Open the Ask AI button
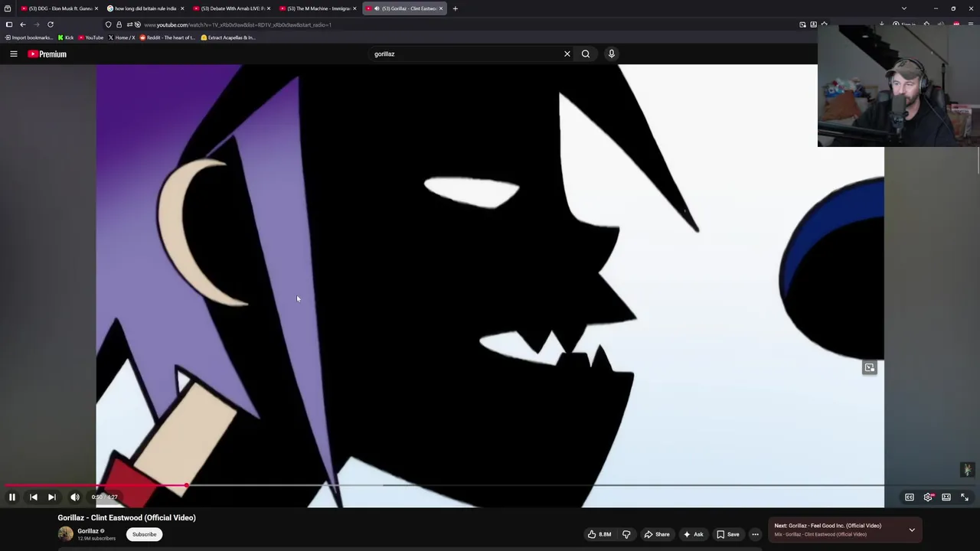 pos(694,534)
